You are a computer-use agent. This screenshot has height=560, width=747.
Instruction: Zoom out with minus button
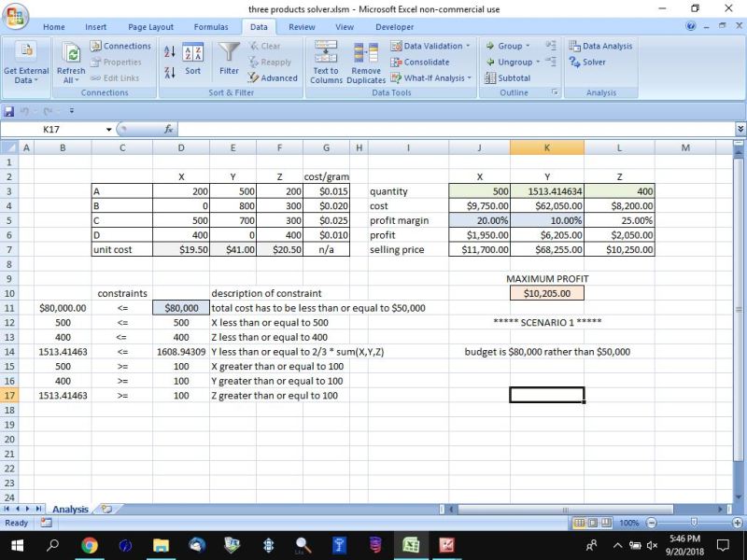point(651,523)
